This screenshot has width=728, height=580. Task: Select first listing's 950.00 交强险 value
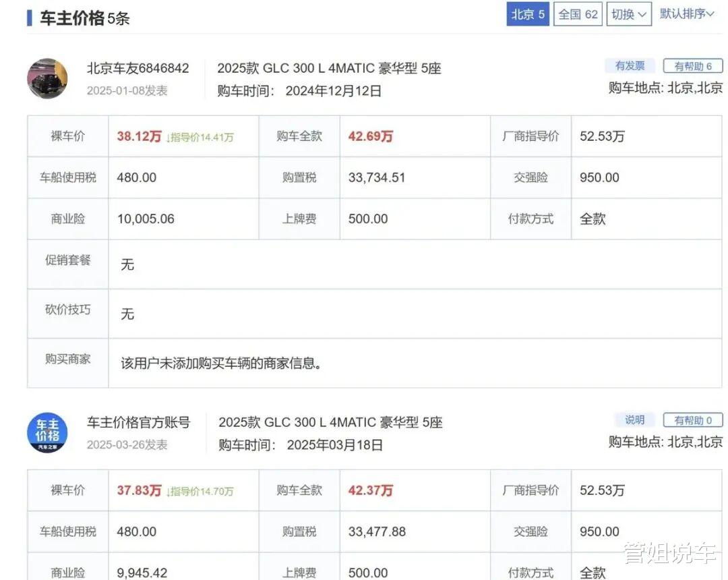pyautogui.click(x=599, y=177)
